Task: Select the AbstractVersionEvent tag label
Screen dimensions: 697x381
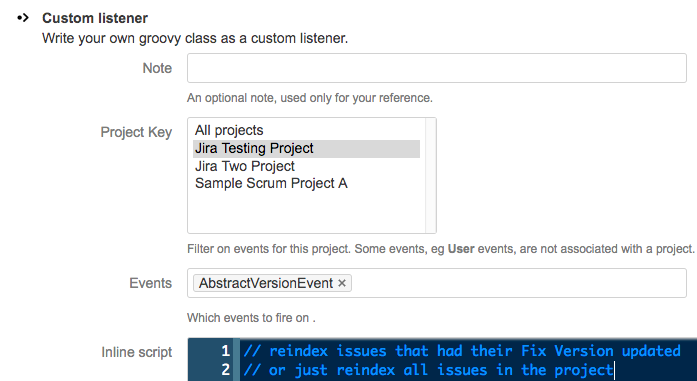Action: (266, 283)
